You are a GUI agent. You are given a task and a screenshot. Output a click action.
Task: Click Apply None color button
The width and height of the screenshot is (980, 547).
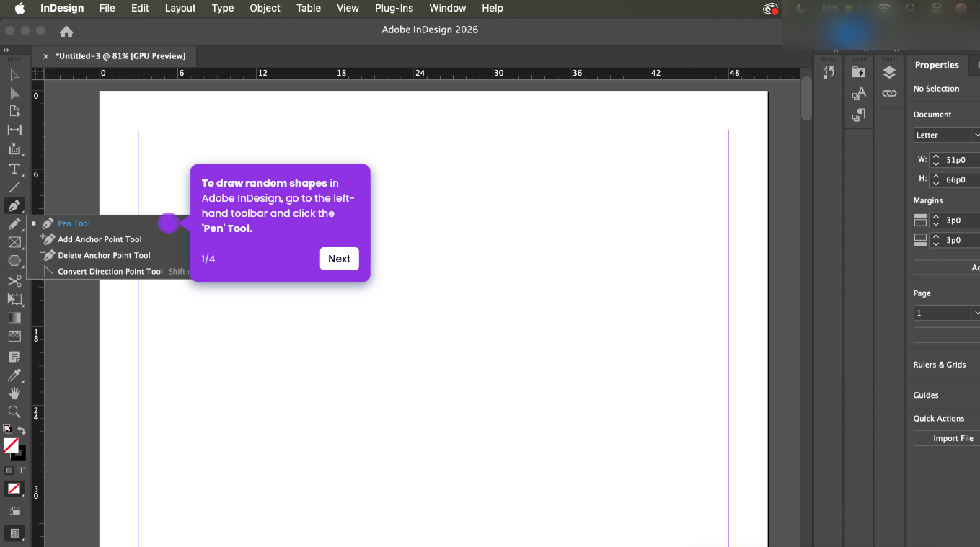pyautogui.click(x=14, y=489)
